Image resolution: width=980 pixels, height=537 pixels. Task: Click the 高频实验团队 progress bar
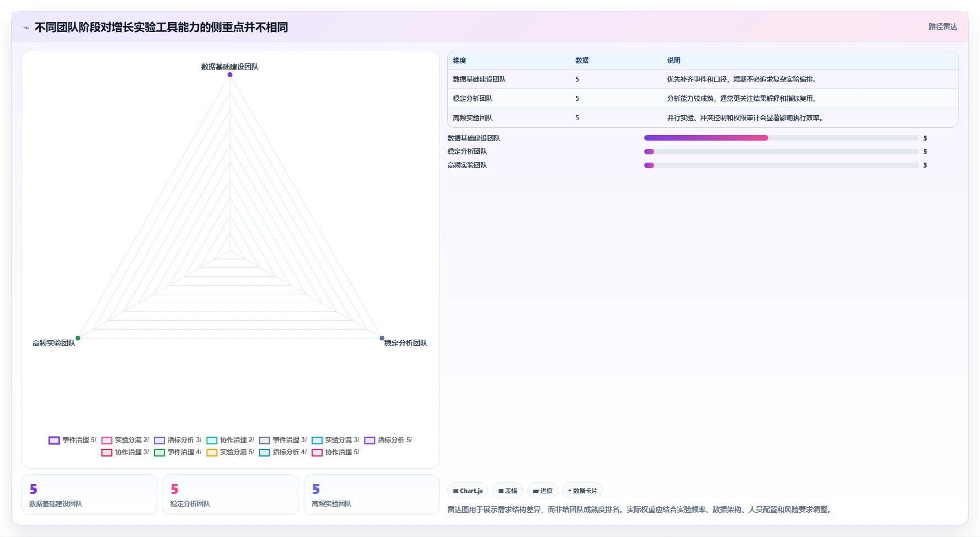tap(781, 165)
